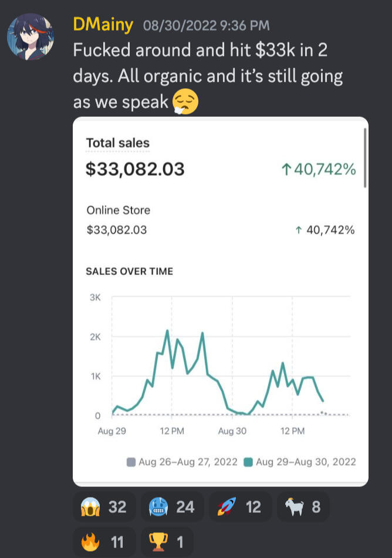The image size is (392, 558).
Task: Toggle the rocket reaction with 12
Action: pyautogui.click(x=240, y=507)
